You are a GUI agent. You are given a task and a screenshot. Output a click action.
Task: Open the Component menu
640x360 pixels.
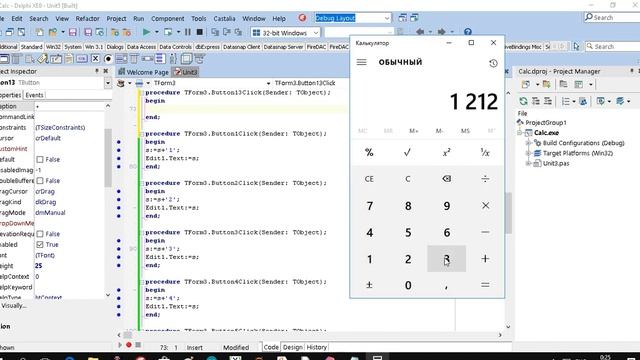[167, 19]
